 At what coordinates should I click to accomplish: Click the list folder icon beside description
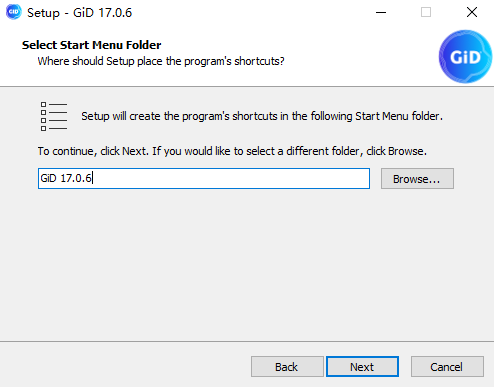click(x=54, y=116)
